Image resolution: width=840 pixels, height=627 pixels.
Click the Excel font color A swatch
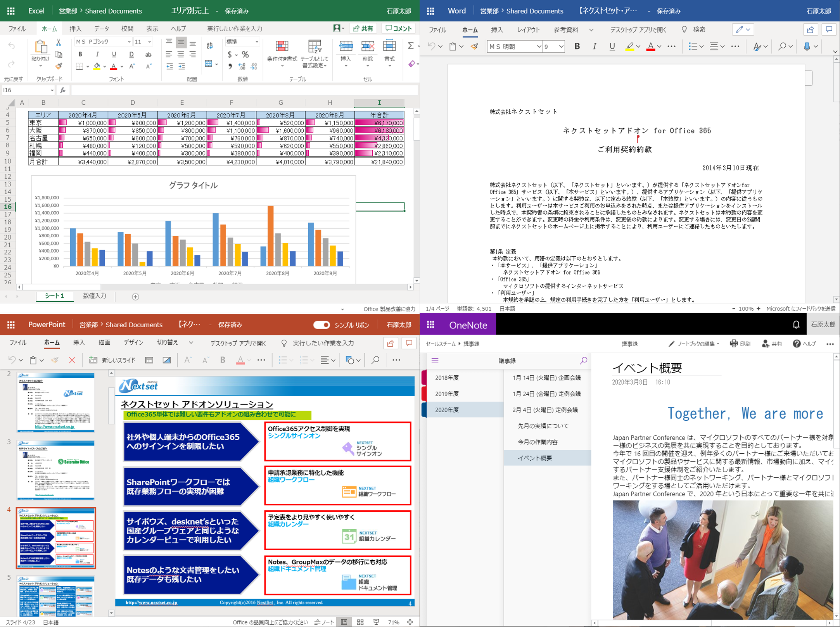pyautogui.click(x=114, y=66)
